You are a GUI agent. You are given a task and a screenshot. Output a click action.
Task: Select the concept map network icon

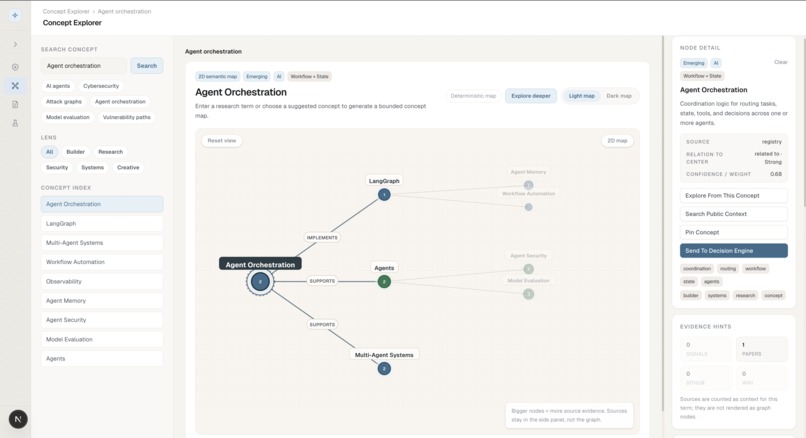pos(15,86)
